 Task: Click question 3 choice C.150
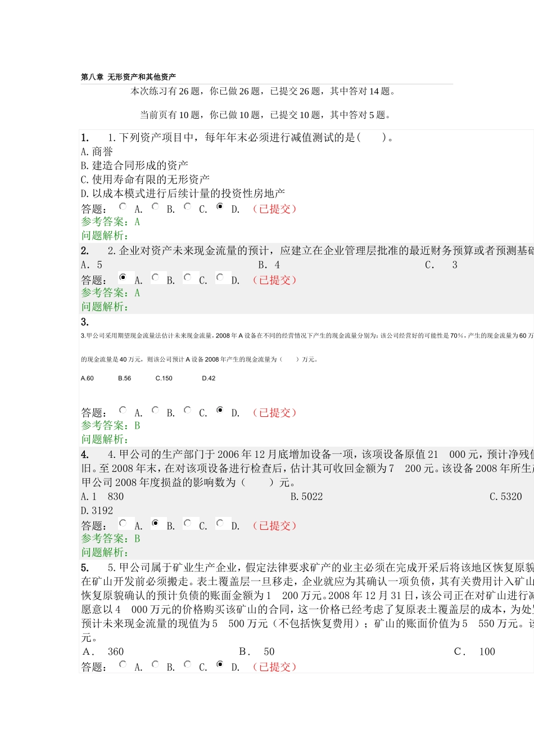164,379
